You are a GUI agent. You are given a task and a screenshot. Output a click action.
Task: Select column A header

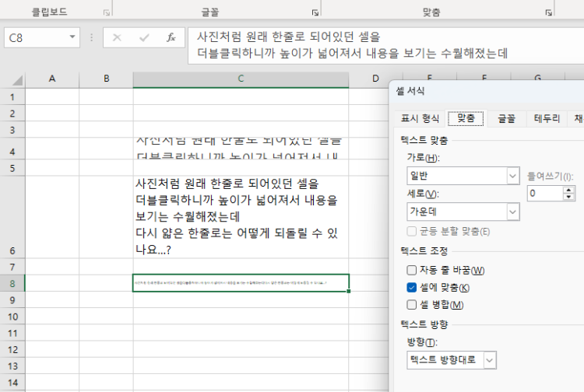[x=52, y=79]
